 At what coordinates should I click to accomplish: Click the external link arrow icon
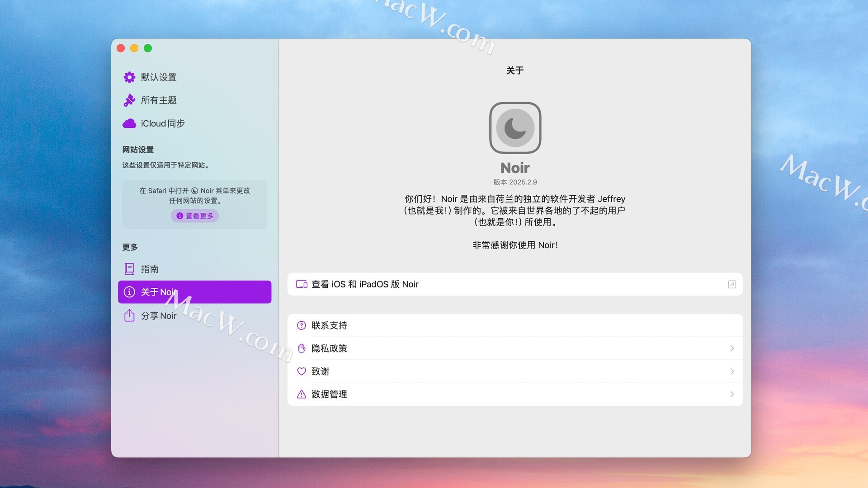[731, 284]
